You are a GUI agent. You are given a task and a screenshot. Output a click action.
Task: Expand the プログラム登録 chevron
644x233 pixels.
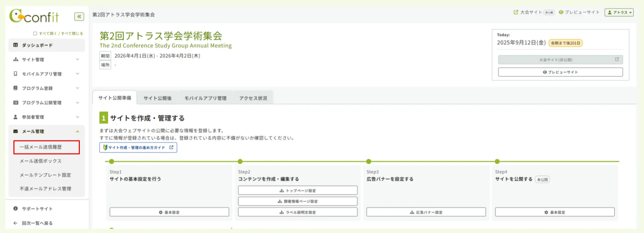tap(77, 88)
